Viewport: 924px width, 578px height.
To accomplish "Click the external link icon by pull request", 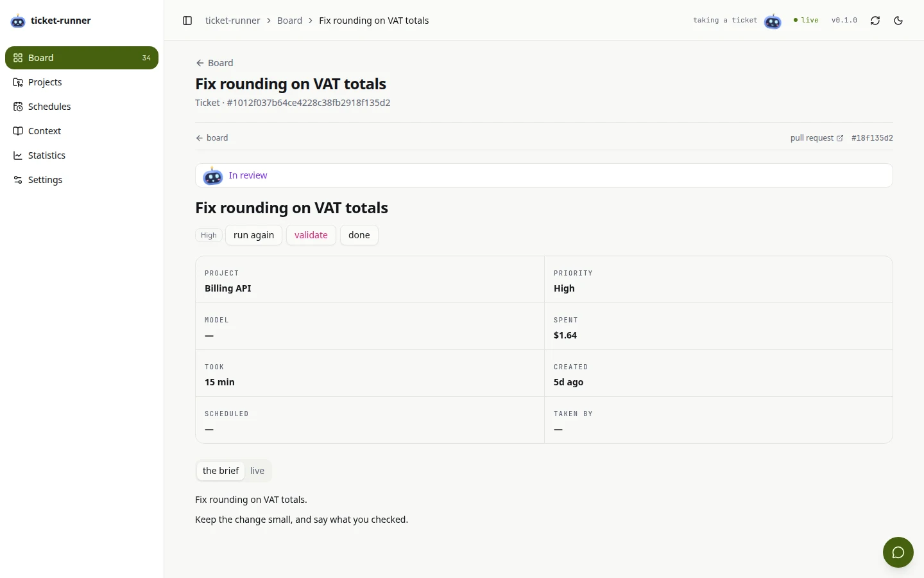I will click(x=840, y=138).
